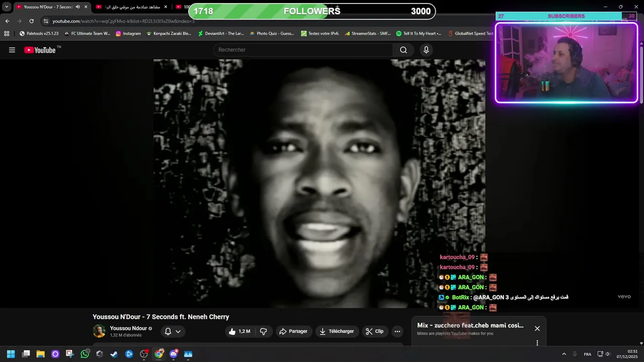Start voice search with the microphone icon

(426, 50)
